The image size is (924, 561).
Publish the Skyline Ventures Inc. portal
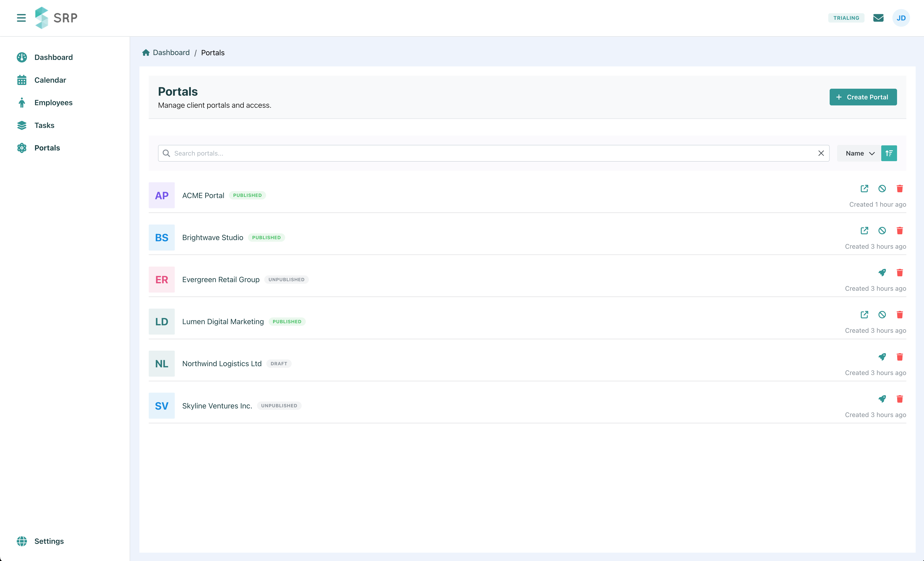[x=882, y=399]
